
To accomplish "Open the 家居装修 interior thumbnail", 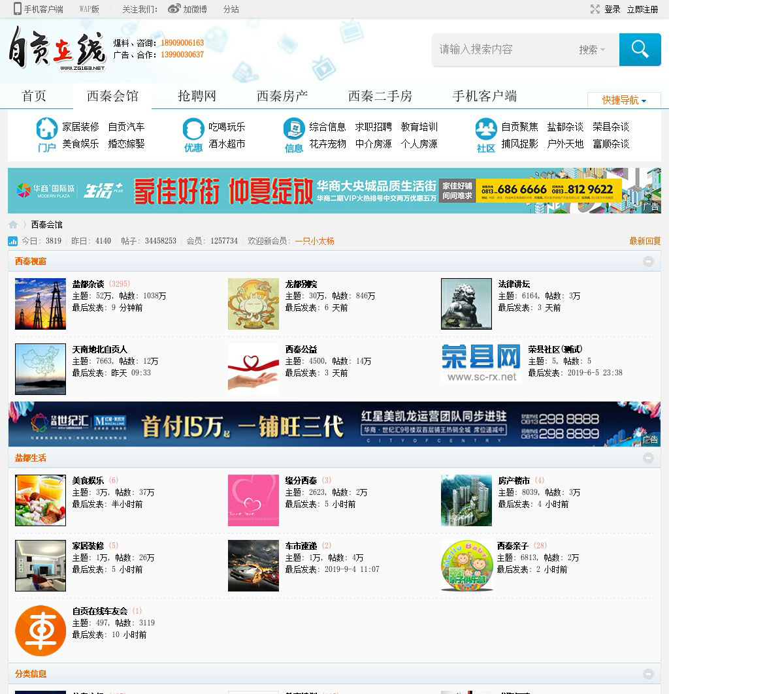I will click(x=41, y=566).
